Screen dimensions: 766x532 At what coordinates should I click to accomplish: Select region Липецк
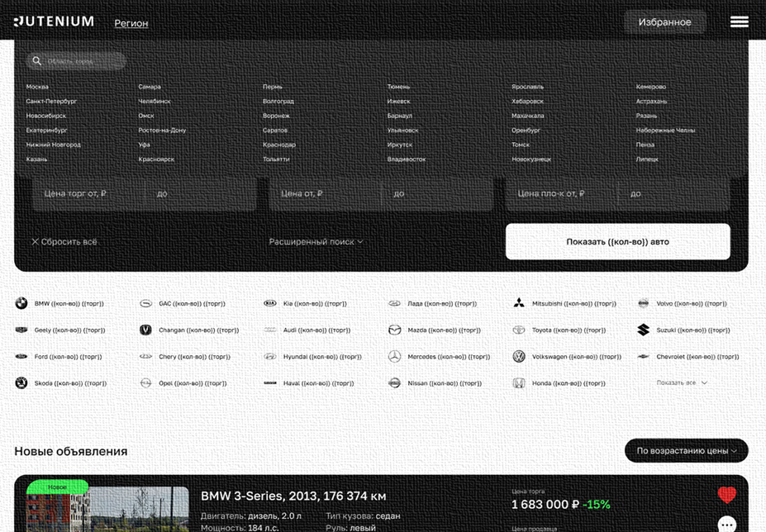tap(647, 159)
